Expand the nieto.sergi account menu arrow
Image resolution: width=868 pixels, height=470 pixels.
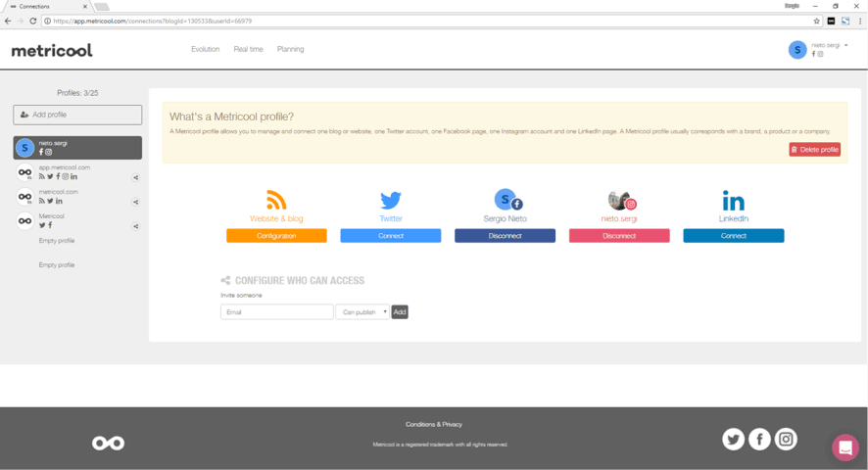pyautogui.click(x=845, y=45)
